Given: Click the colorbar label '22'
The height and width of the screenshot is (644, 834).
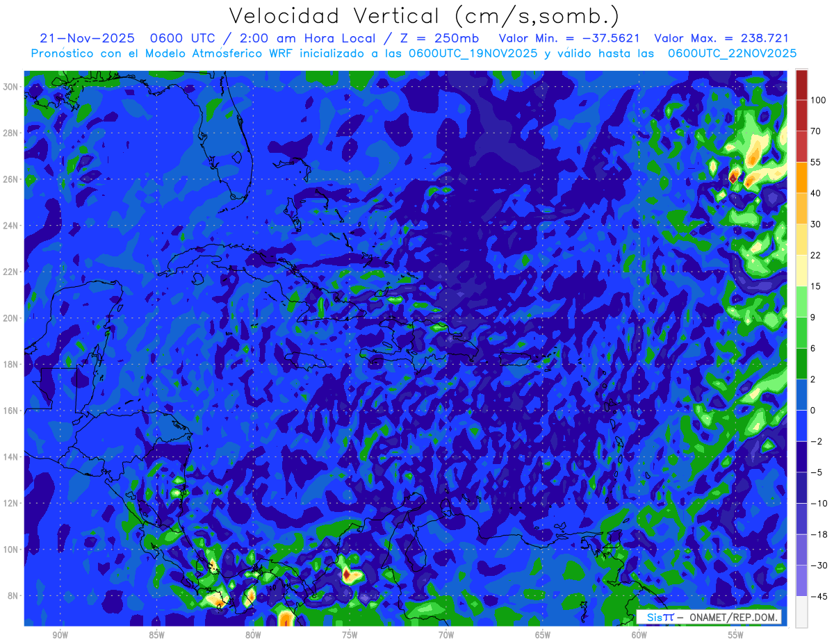Looking at the screenshot, I should coord(816,255).
